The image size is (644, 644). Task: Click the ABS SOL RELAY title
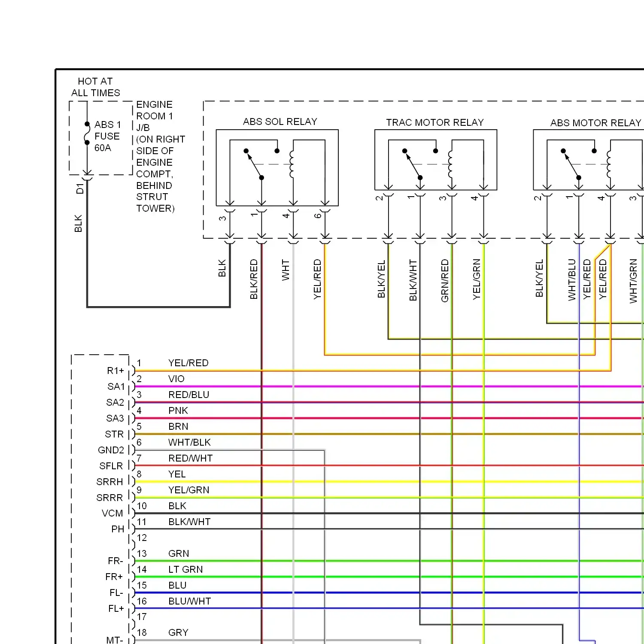click(x=280, y=122)
